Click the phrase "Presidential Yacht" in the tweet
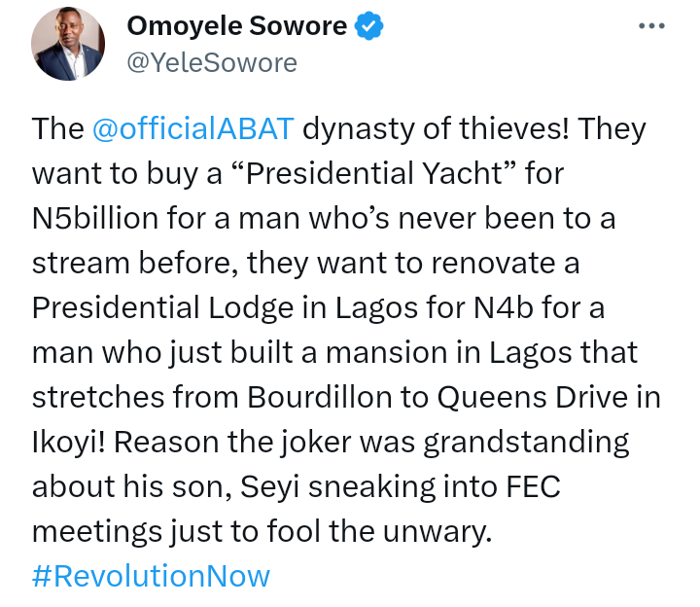The width and height of the screenshot is (700, 607). click(374, 173)
